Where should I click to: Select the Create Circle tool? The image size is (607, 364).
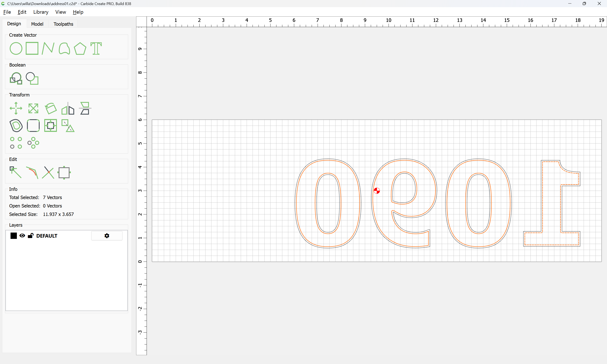pyautogui.click(x=16, y=48)
